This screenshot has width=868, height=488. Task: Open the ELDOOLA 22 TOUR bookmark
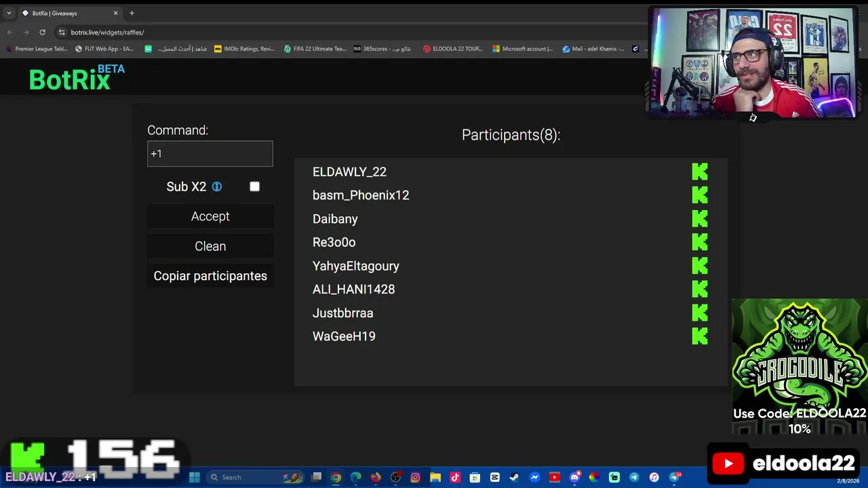pyautogui.click(x=452, y=49)
